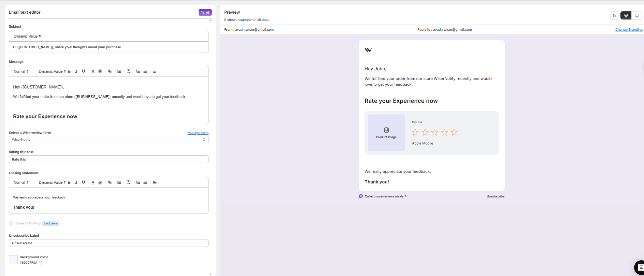Switch preview to mobile view
Image resolution: width=644 pixels, height=276 pixels.
tap(637, 15)
